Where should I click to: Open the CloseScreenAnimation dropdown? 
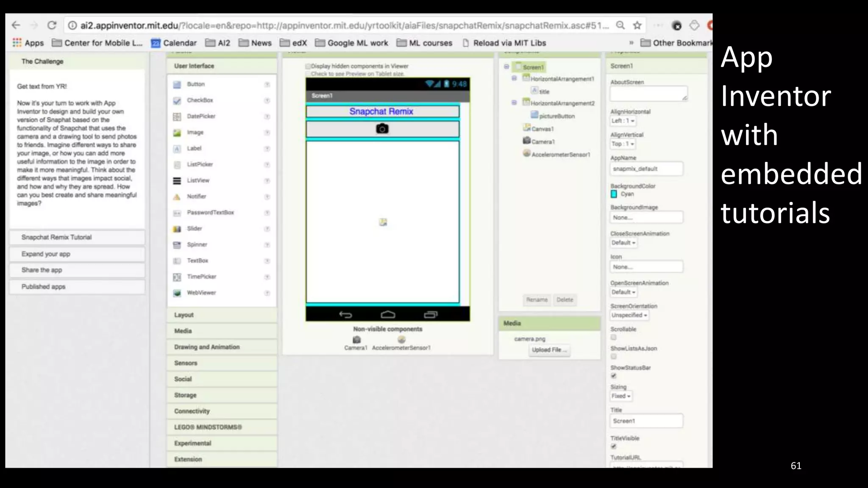623,243
